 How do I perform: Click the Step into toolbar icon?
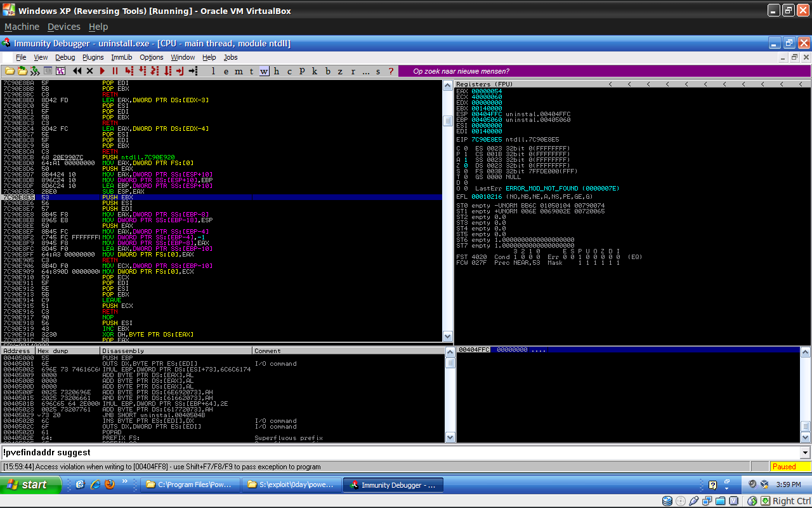pyautogui.click(x=129, y=71)
